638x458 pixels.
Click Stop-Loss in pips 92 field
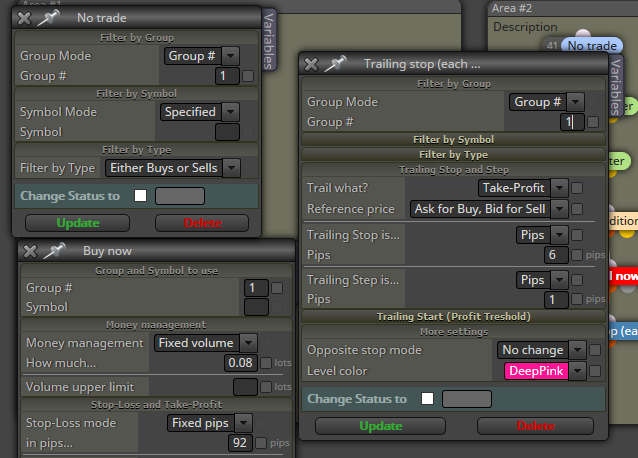point(240,443)
